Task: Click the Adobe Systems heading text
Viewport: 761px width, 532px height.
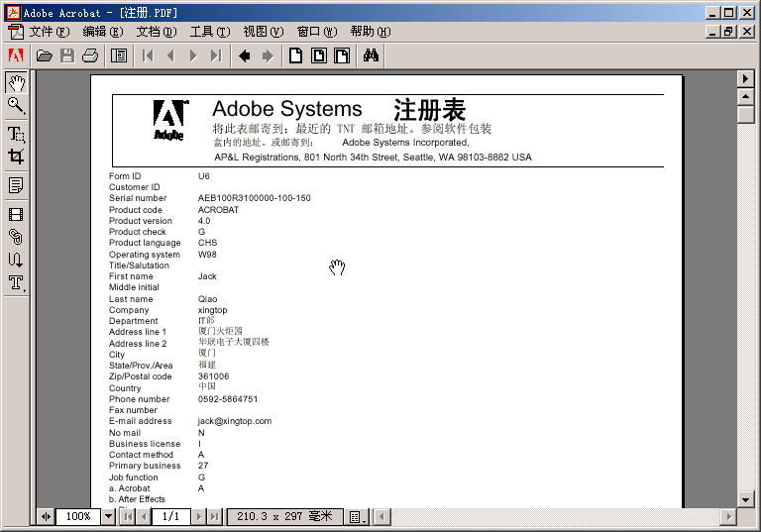Action: (x=287, y=109)
